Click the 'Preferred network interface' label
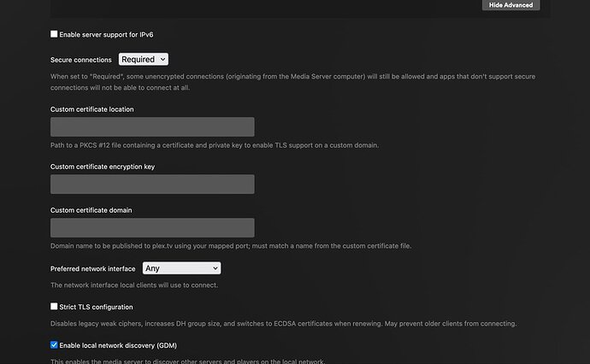The width and height of the screenshot is (590, 364). coord(93,269)
